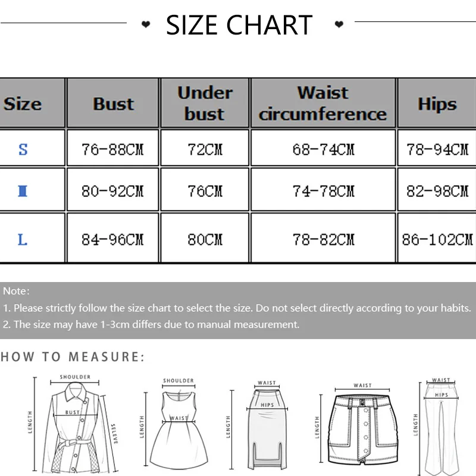476x476 pixels.
Task: Select the 78-82CM waist cell
Action: coord(323,239)
